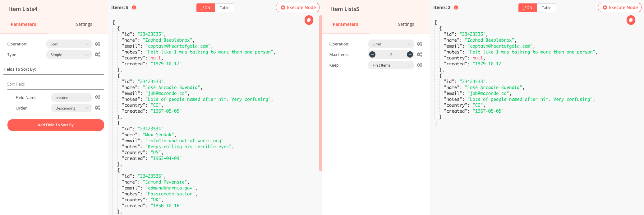Open gear options for Max Items parameter
644x215 pixels.
419,55
